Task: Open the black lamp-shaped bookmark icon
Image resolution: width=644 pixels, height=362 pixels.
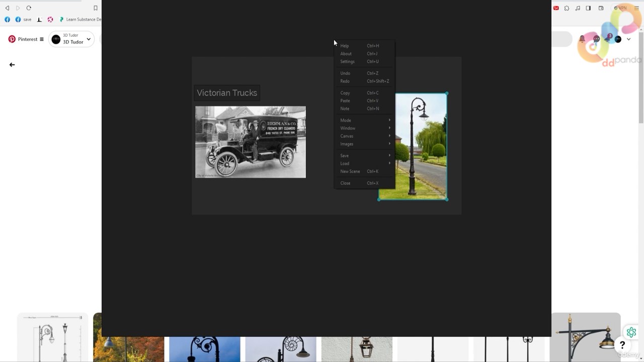Action: [x=39, y=20]
